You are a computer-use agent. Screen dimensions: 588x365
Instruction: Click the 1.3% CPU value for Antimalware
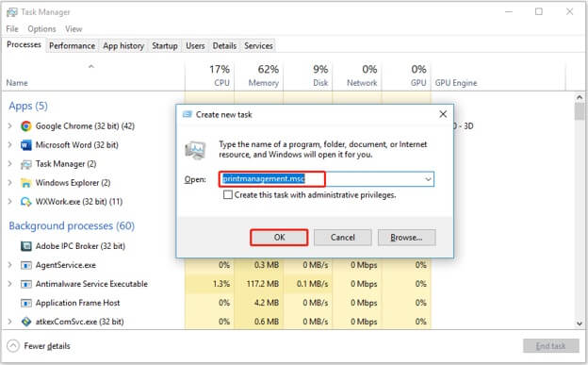click(221, 284)
